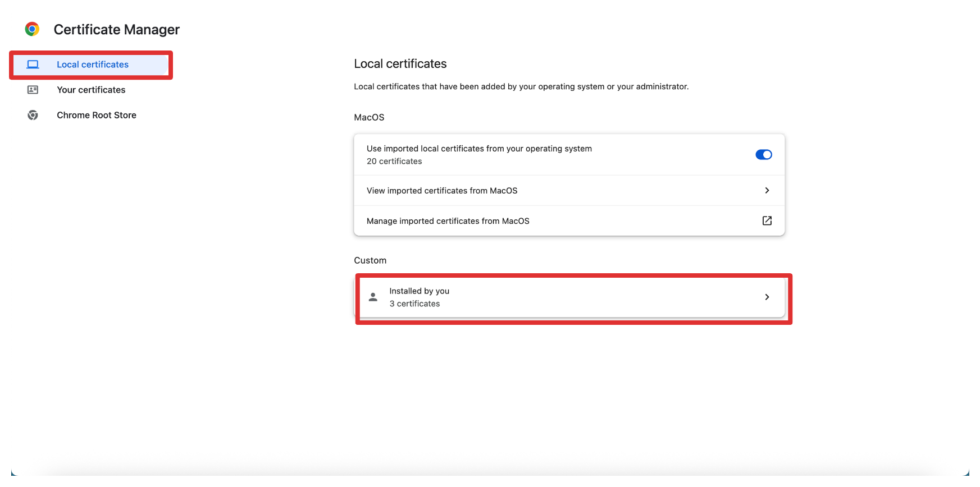
Task: Click the ID card icon beside Your certificates
Action: 33,90
